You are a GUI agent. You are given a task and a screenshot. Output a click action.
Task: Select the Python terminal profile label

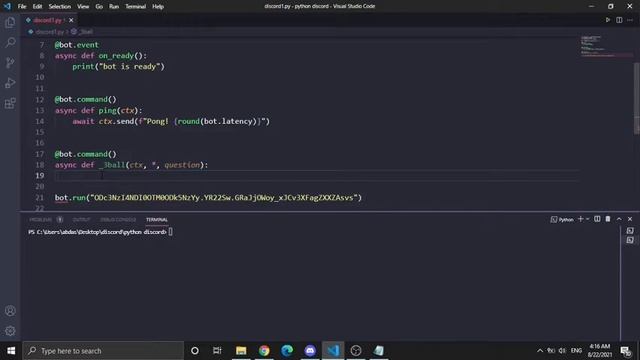[562, 220]
